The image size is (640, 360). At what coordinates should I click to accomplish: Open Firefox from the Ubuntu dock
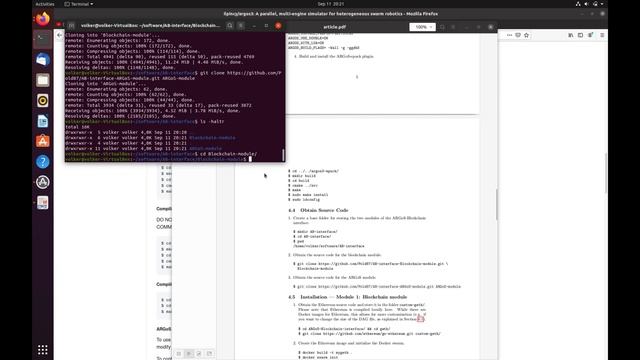point(42,19)
